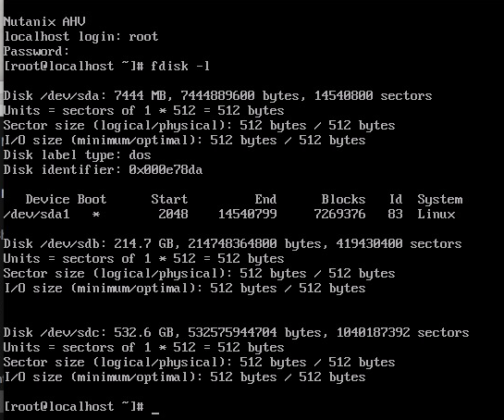Click the 'Start' column header
504x420 pixels.
click(x=169, y=200)
